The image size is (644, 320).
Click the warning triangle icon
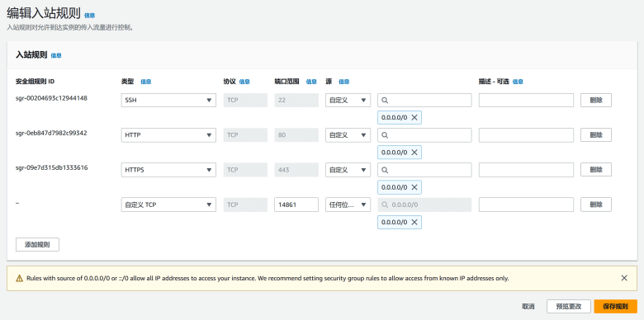[19, 279]
